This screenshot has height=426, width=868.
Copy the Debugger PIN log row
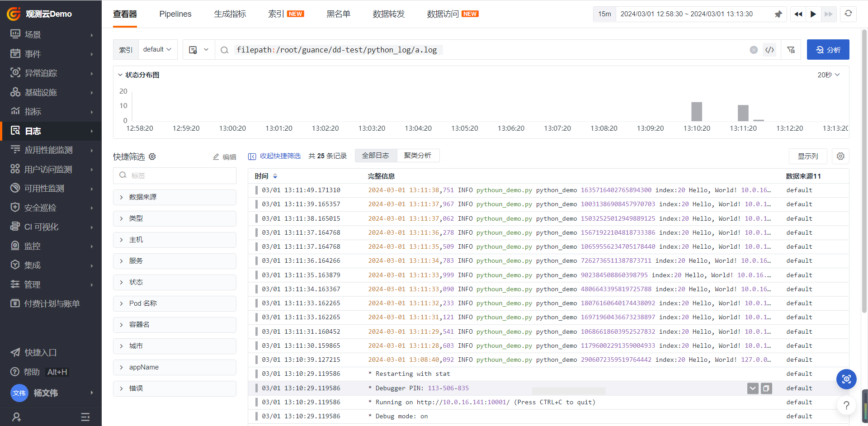click(x=766, y=388)
